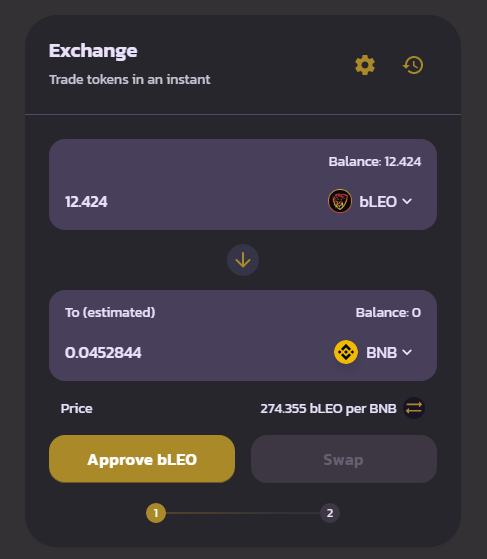
Task: Click the progress line between steps
Action: pos(243,513)
